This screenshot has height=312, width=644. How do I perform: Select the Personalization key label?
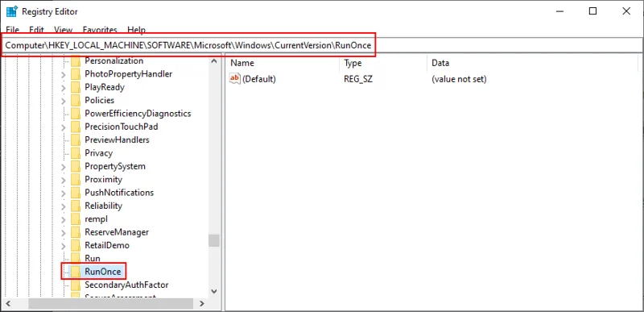point(114,60)
